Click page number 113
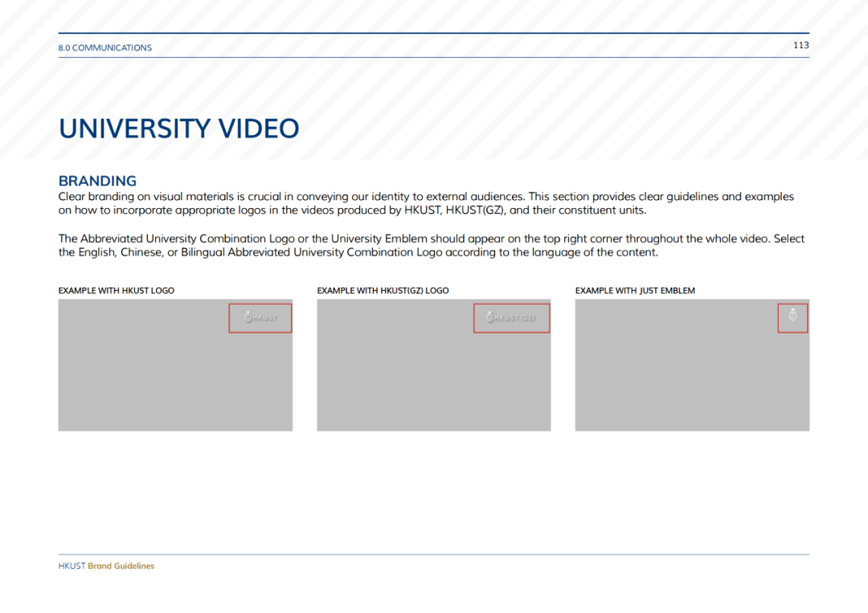This screenshot has width=868, height=613. coord(801,45)
